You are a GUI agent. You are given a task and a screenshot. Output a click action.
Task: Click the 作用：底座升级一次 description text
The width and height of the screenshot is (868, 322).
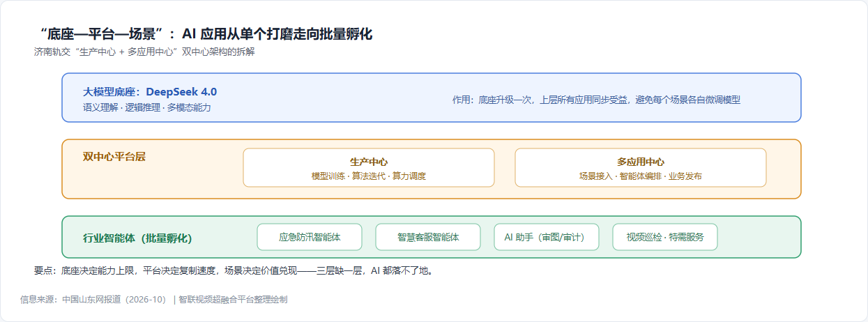coord(596,100)
